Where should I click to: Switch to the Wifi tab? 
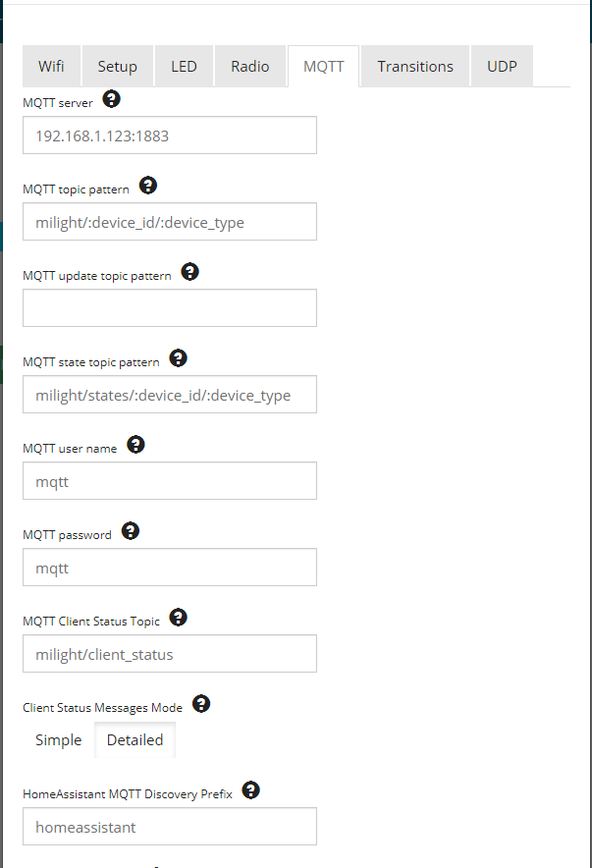pos(51,66)
